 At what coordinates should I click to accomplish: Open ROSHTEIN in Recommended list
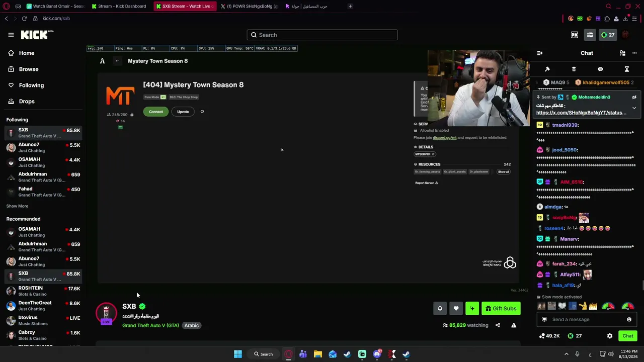point(43,291)
